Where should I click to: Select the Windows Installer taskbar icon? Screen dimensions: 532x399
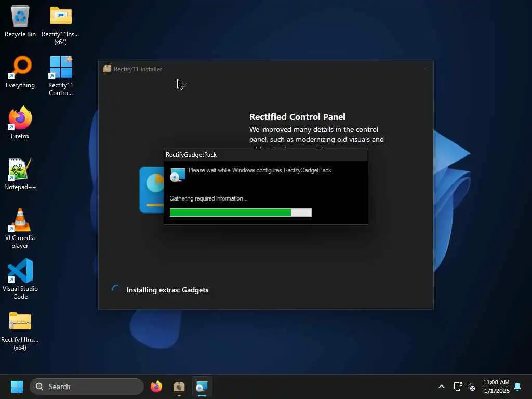202,387
